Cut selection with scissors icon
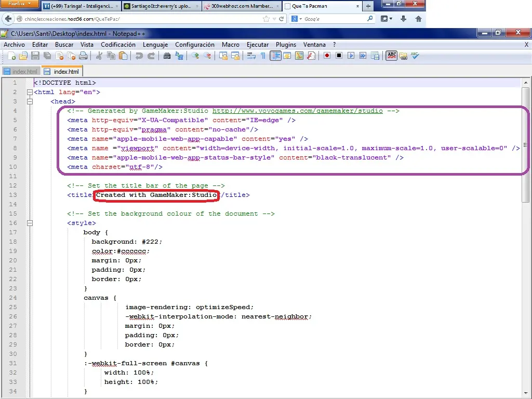This screenshot has height=399, width=532. point(99,56)
